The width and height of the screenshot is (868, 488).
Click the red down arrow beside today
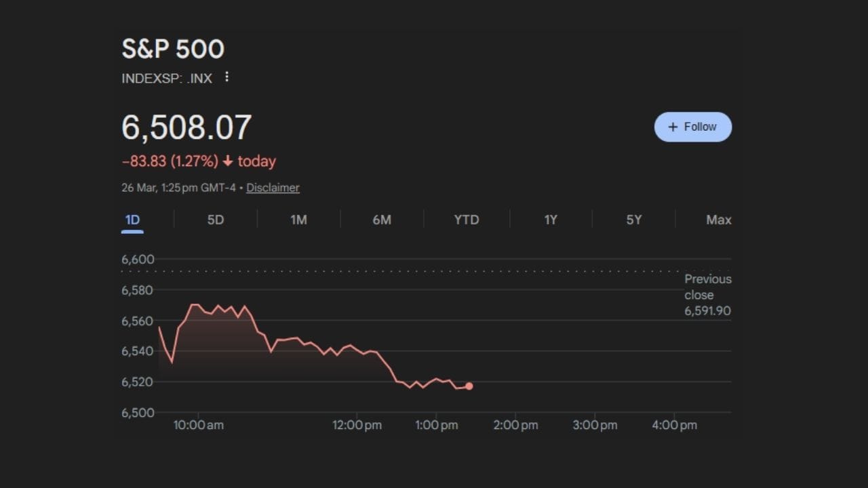(228, 161)
